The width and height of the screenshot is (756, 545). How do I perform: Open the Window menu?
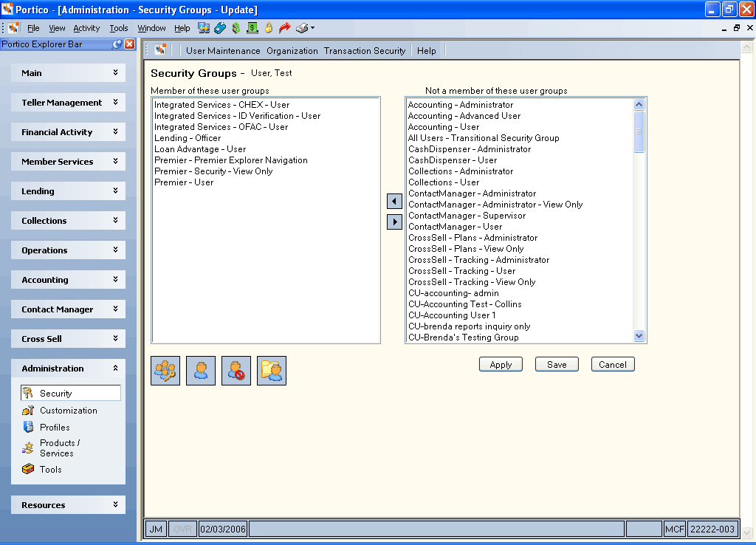pos(151,29)
